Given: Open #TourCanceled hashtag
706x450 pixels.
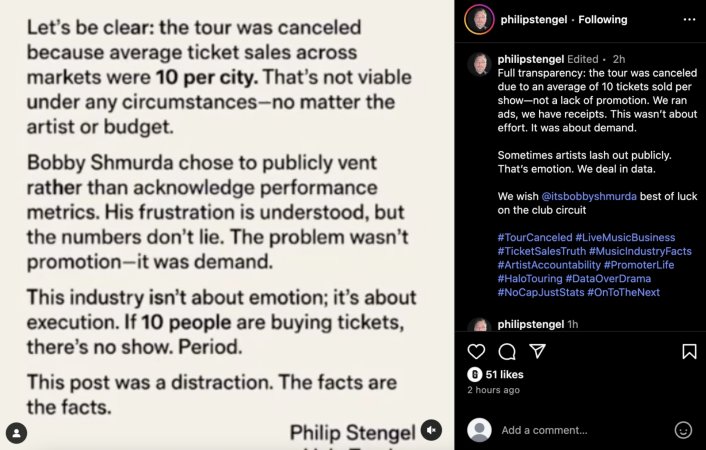Looking at the screenshot, I should pos(535,237).
